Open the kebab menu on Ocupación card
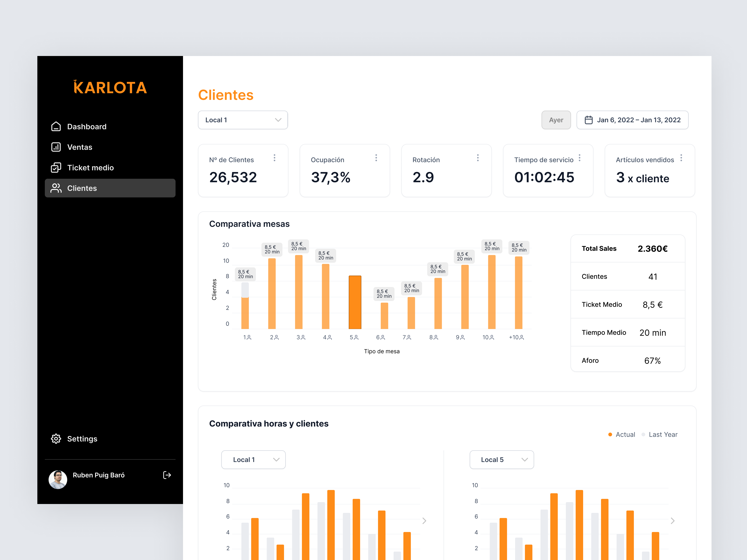747x560 pixels. coord(376,158)
